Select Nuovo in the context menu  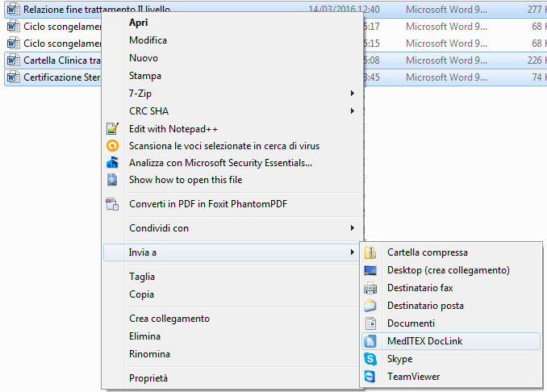[144, 58]
